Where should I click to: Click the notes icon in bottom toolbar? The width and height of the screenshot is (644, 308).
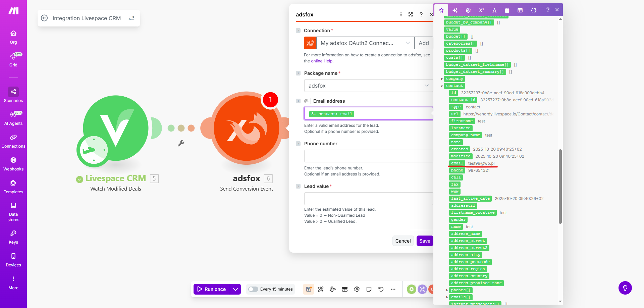pyautogui.click(x=369, y=289)
